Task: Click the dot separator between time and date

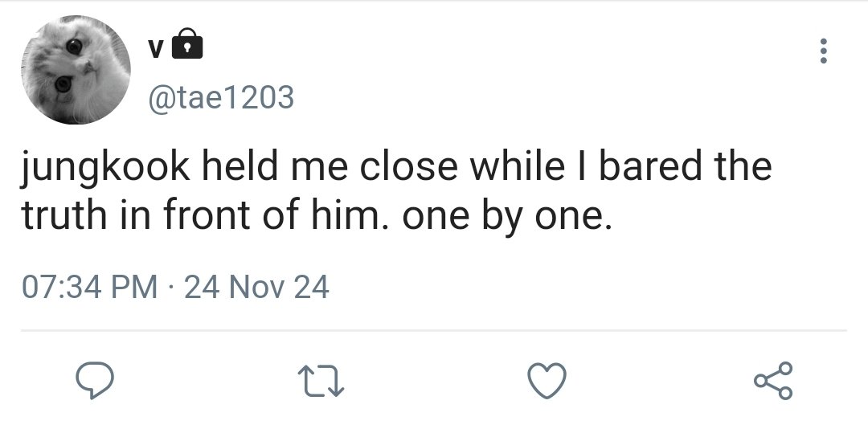Action: [x=170, y=288]
